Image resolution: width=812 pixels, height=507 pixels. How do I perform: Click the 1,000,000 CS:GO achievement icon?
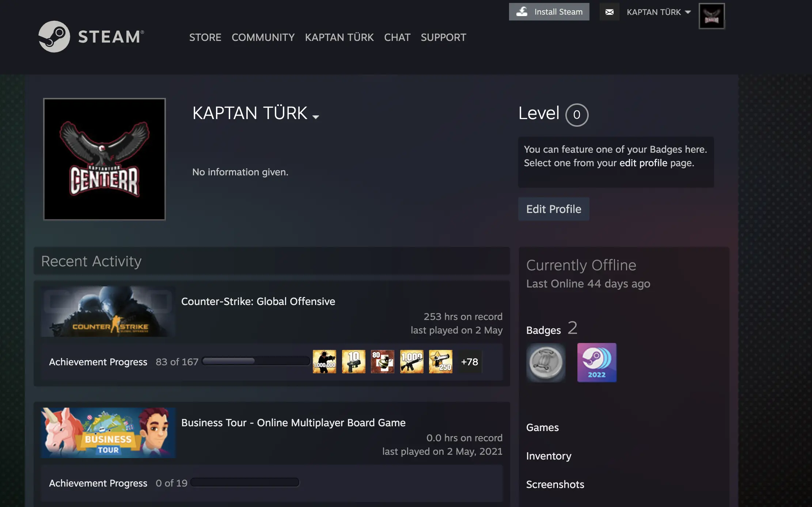pos(325,362)
